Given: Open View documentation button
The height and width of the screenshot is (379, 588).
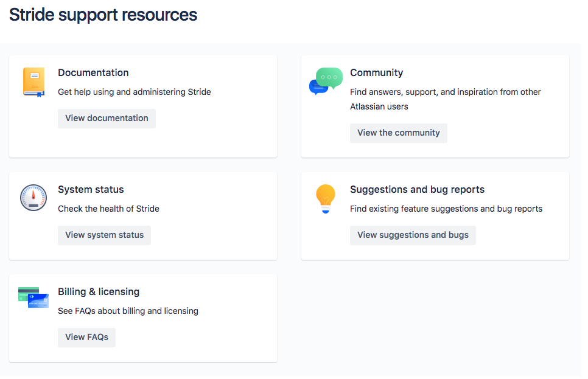Looking at the screenshot, I should [x=107, y=119].
